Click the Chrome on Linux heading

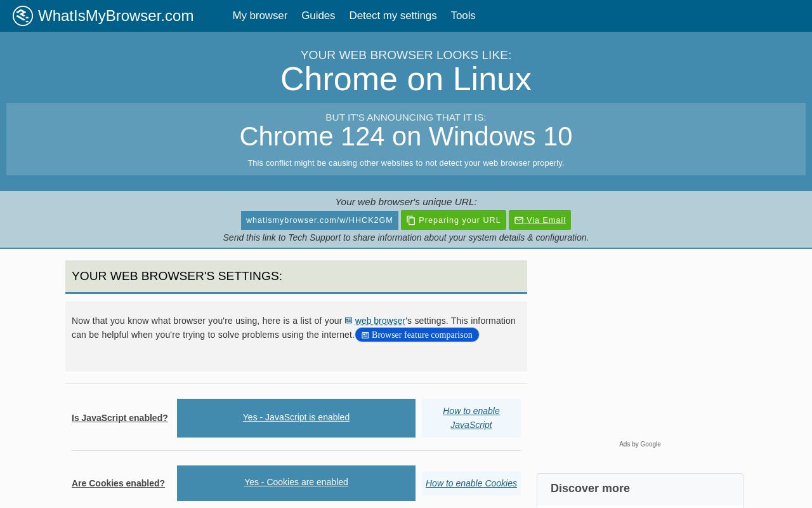click(x=406, y=79)
